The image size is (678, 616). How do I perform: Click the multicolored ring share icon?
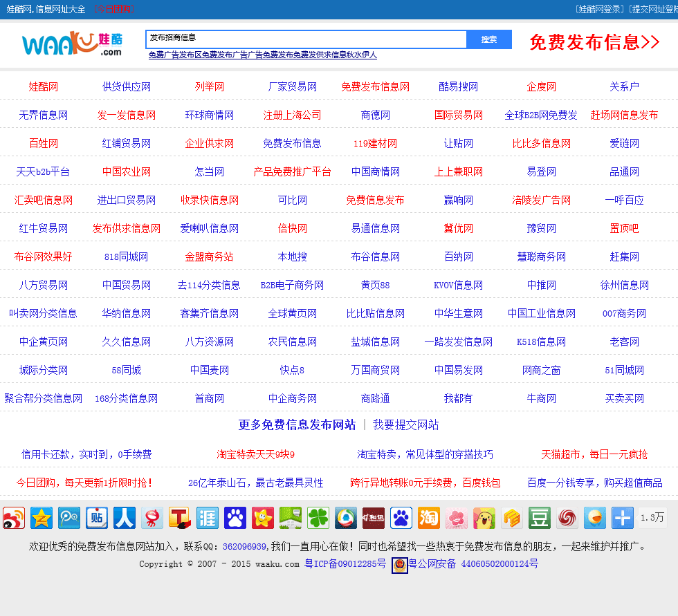click(x=346, y=518)
